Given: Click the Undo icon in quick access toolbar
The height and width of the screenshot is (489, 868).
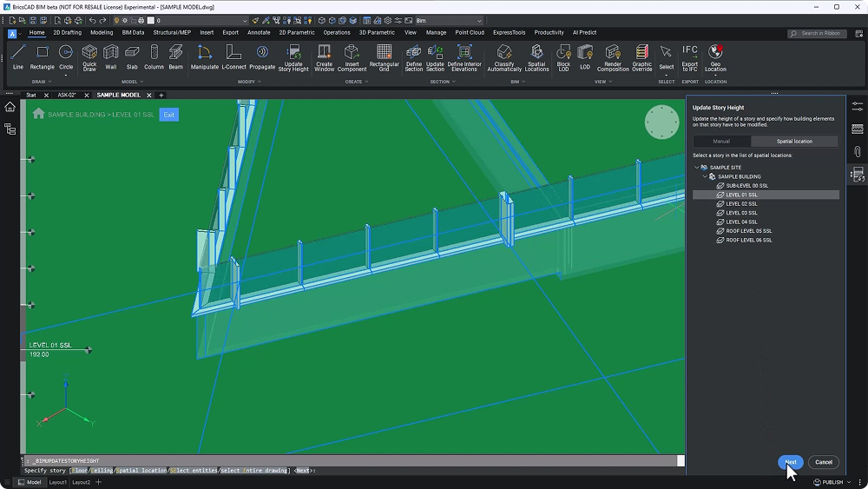Looking at the screenshot, I should pos(93,21).
